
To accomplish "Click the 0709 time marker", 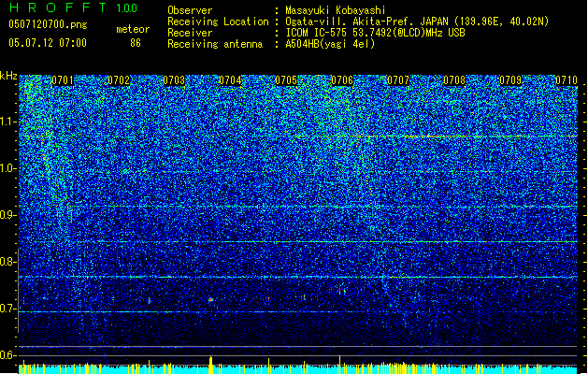I will [510, 80].
